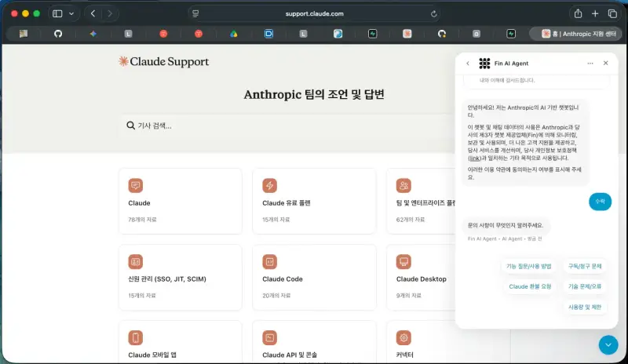Click the privacy policy (link) in chat

point(474,158)
